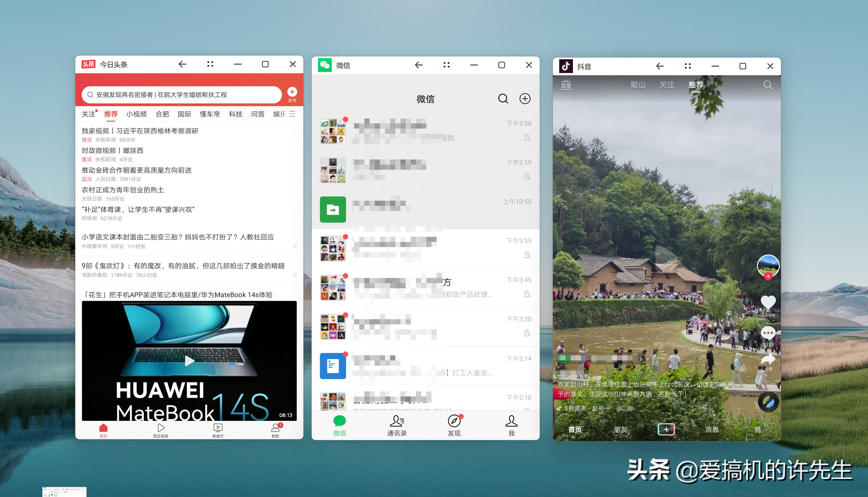The height and width of the screenshot is (497, 868).
Task: Open the headline 农村正成为青年创业的热土
Action: [x=123, y=190]
